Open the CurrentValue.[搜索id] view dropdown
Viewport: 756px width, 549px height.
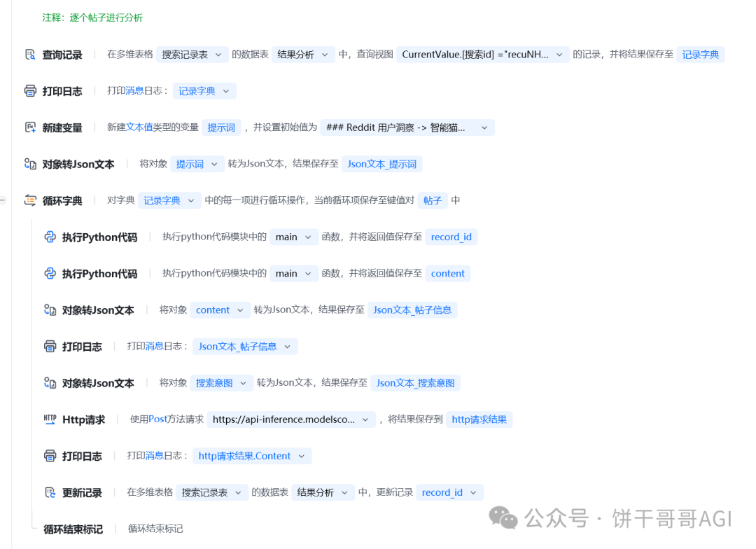tap(482, 55)
